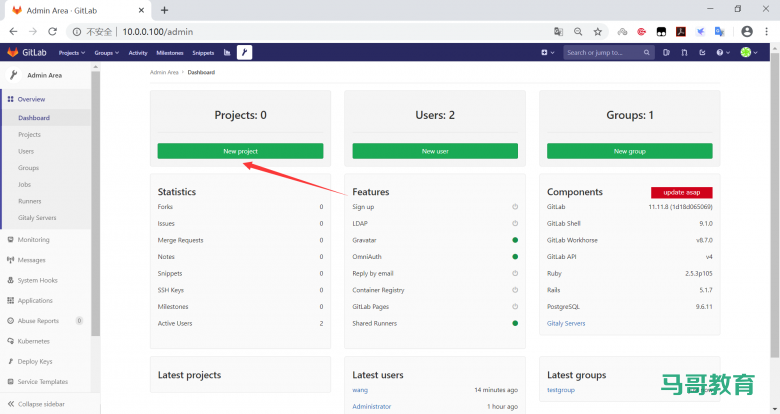Bookmark this page with star icon
The width and height of the screenshot is (780, 414).
(597, 31)
